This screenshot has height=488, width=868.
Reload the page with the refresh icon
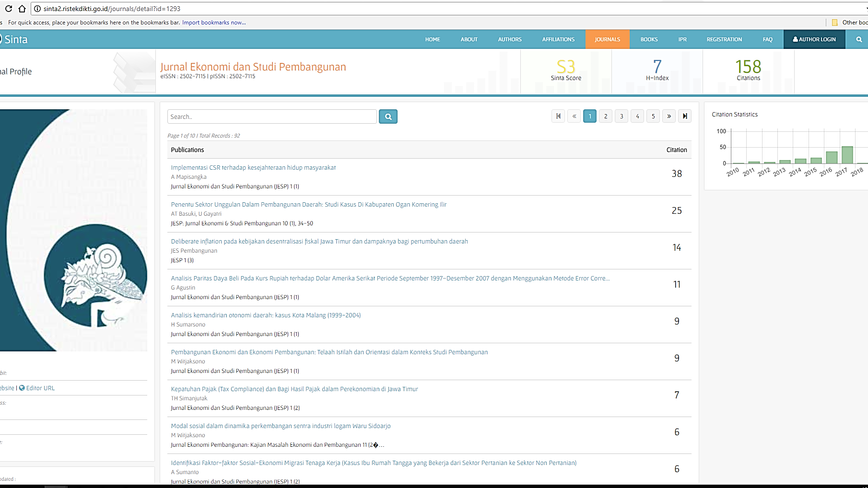8,9
